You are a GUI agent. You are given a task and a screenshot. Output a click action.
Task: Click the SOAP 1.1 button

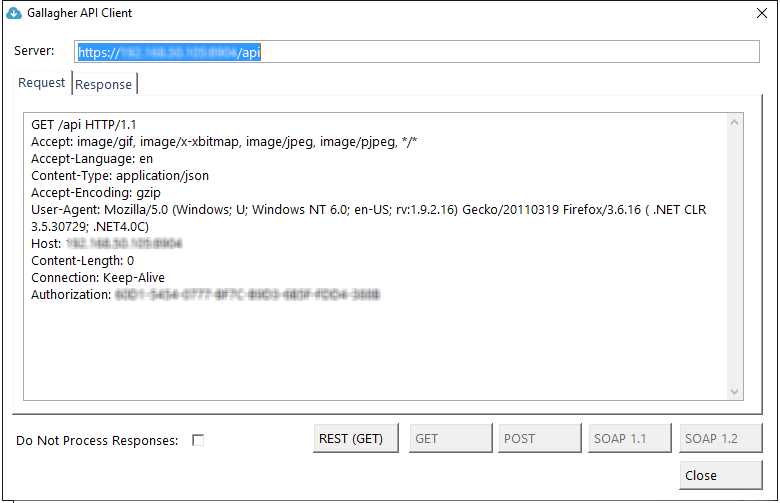click(x=630, y=438)
